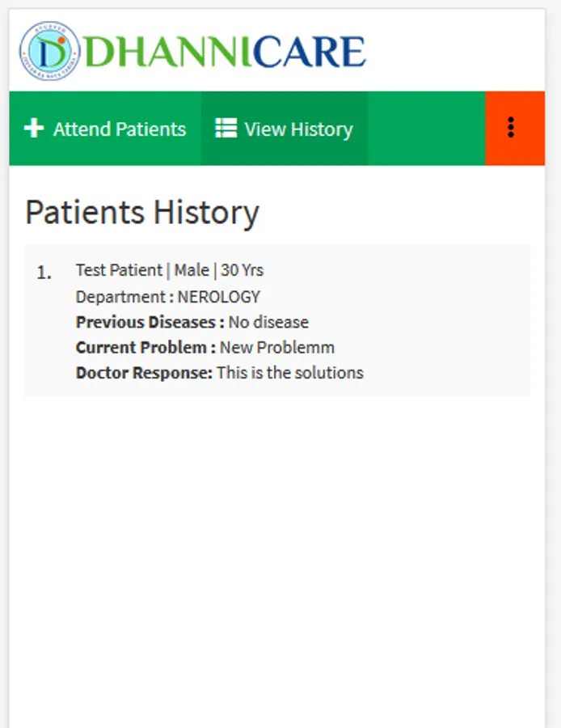The width and height of the screenshot is (561, 728).
Task: Click the 'Male' gender text
Action: [192, 270]
